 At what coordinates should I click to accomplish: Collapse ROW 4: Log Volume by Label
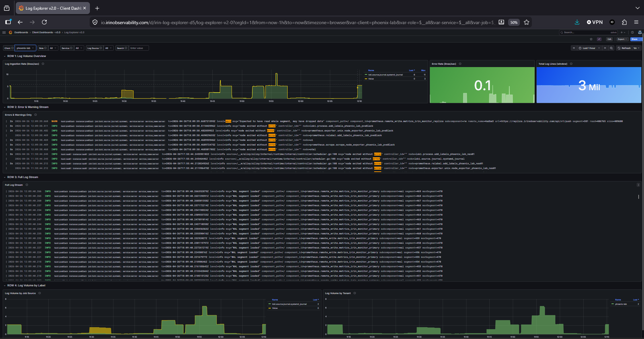pyautogui.click(x=26, y=285)
